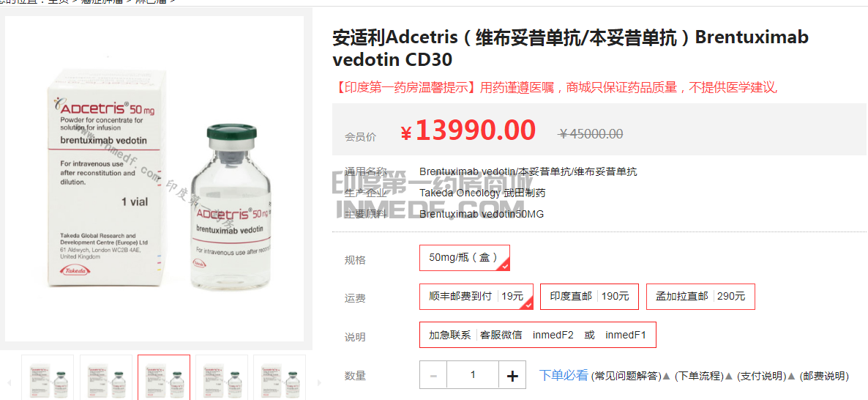This screenshot has width=868, height=400.
Task: Show next thumbnails with right arrow
Action: coord(318,382)
